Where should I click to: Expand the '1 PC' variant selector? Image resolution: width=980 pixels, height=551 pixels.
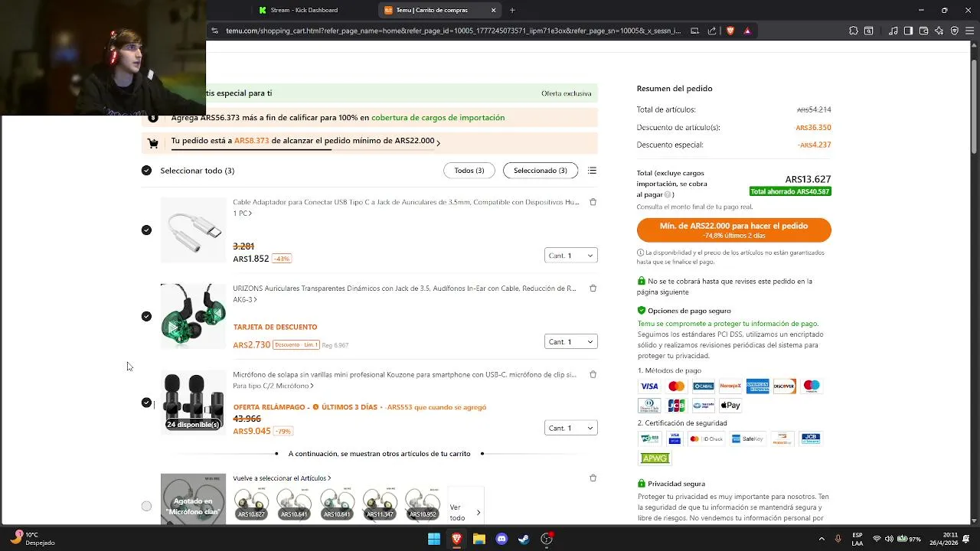tap(242, 214)
